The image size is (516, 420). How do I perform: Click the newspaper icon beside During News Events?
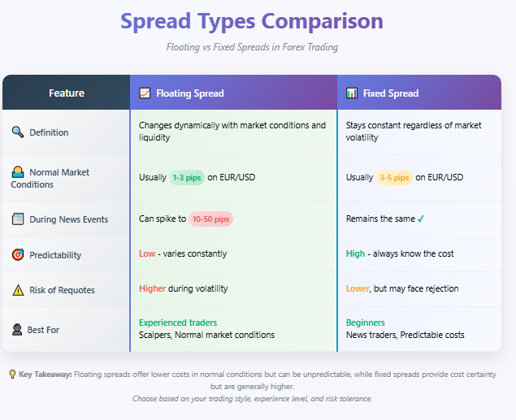17,219
